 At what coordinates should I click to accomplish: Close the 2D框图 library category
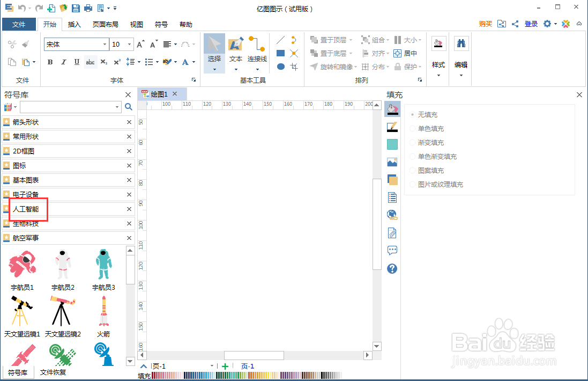click(x=129, y=151)
